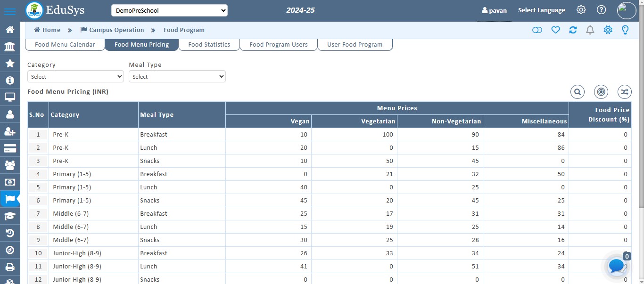
Task: Click the target icon above the pricing table
Action: (x=601, y=92)
